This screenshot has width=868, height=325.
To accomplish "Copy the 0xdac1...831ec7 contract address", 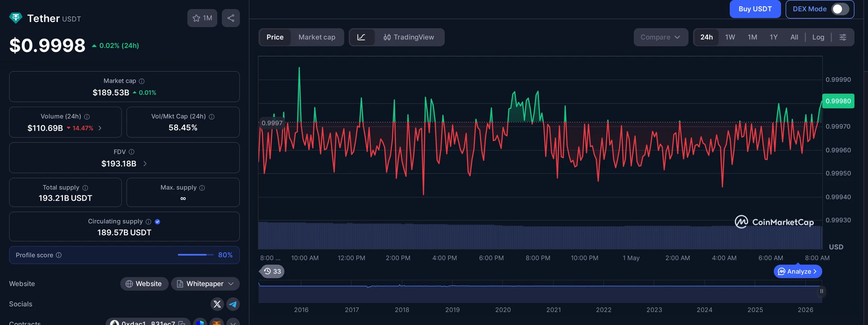I will [x=182, y=323].
